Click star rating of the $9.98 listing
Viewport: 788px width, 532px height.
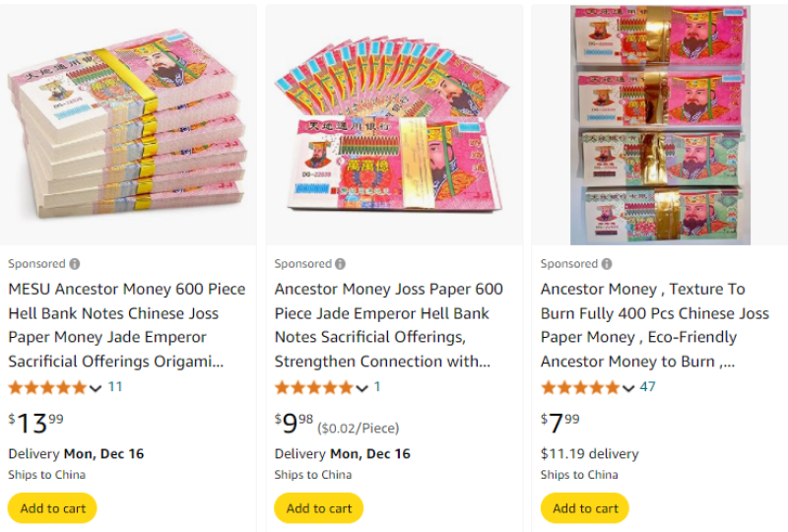[x=313, y=387]
